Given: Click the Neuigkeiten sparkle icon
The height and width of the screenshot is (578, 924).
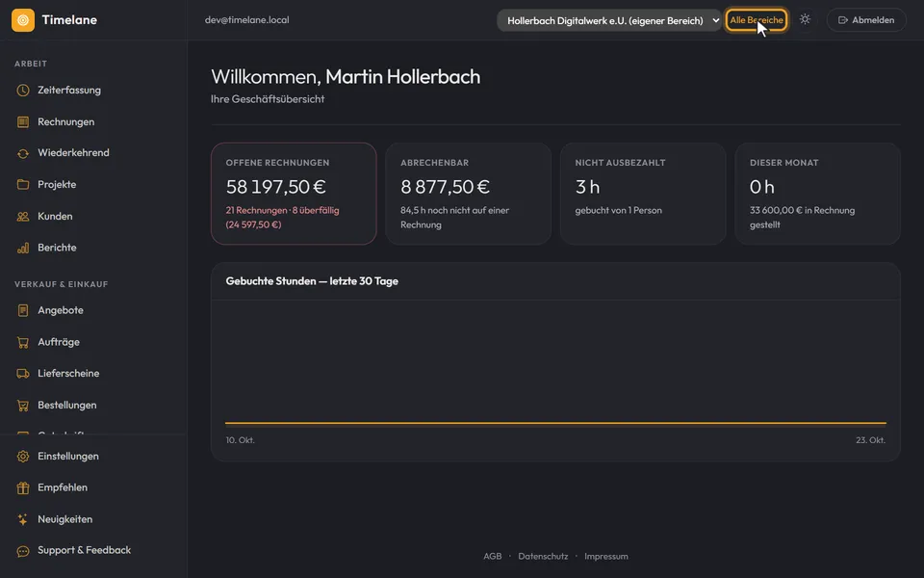Looking at the screenshot, I should pyautogui.click(x=23, y=519).
